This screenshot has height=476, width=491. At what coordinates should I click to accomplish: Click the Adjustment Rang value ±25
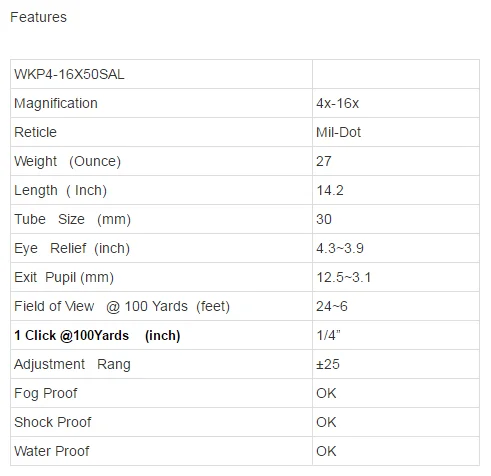(x=328, y=364)
